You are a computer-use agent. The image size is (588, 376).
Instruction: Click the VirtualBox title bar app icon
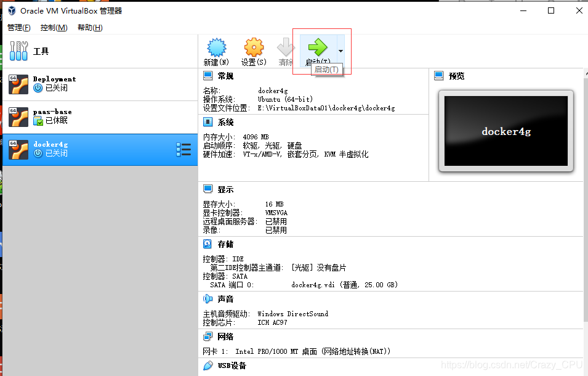click(12, 10)
